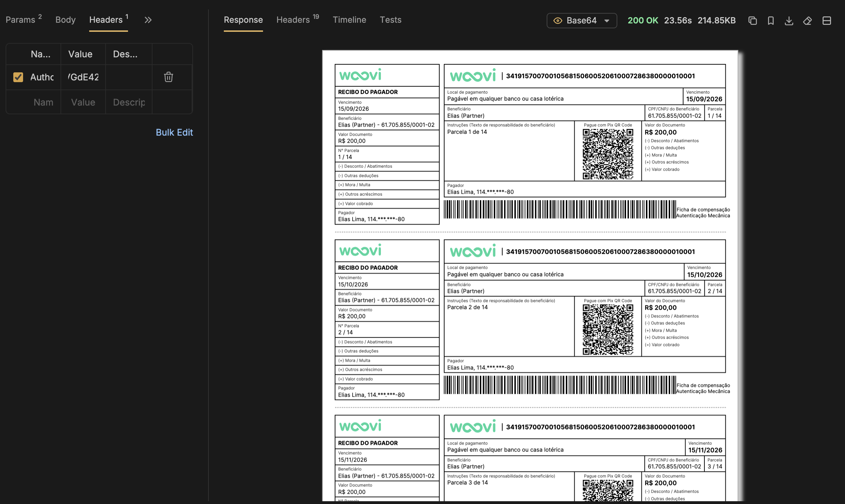Open the Tests tab
845x504 pixels.
[x=391, y=20]
